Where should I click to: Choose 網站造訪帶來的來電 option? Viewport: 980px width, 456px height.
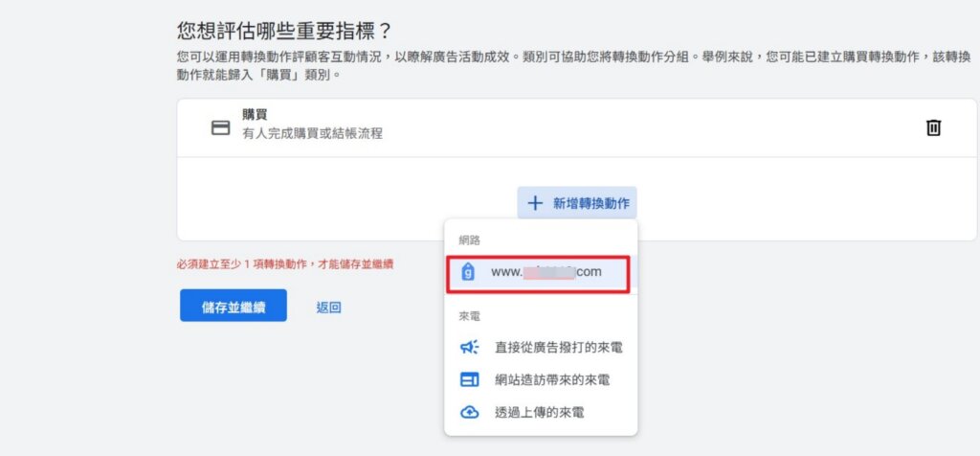pos(550,380)
